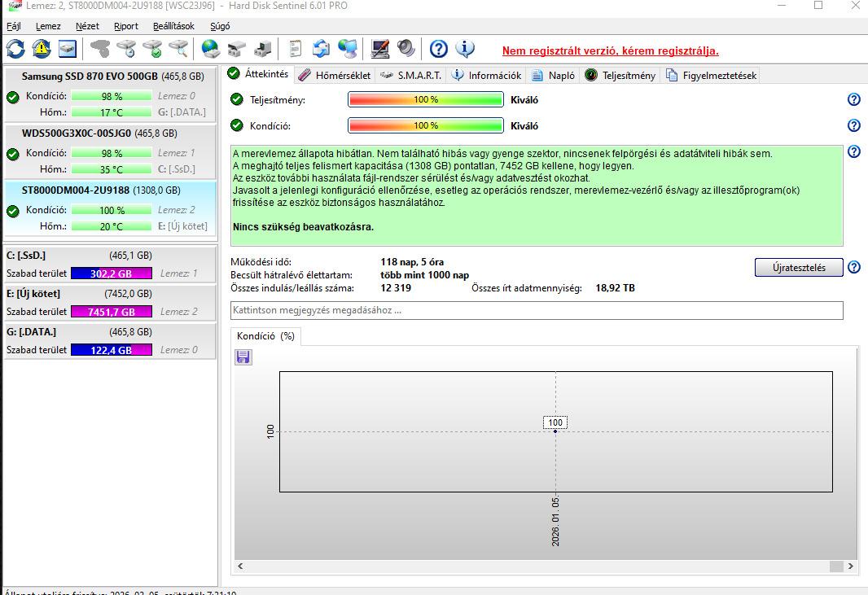This screenshot has height=595, width=868.
Task: Click the C: drive free space bar
Action: coord(111,273)
